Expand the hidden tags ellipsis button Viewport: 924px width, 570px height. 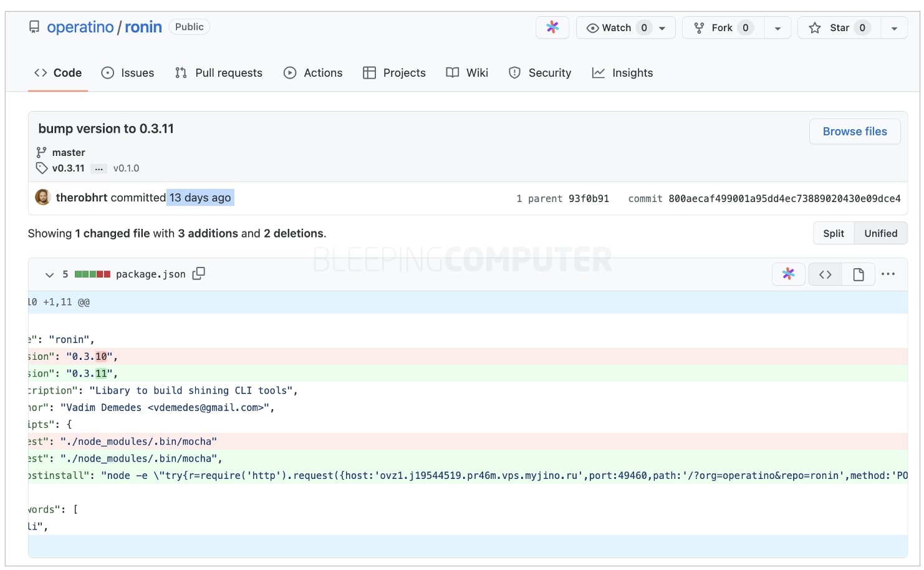99,168
